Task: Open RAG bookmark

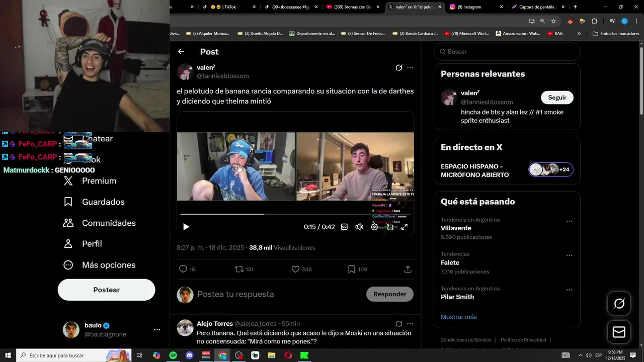Action: (555, 34)
